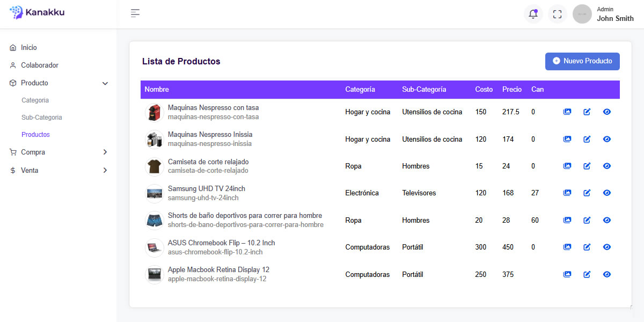Switch to the Categoria section
Screen dimensions: 644x322
tap(35, 100)
